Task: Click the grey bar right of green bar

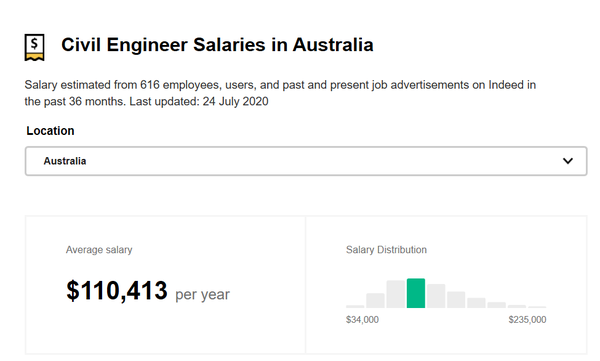Action: point(436,296)
